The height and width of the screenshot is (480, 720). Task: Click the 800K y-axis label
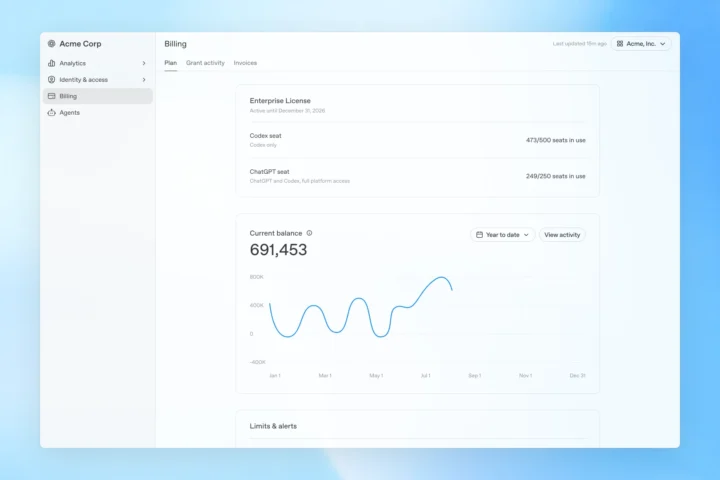point(256,277)
